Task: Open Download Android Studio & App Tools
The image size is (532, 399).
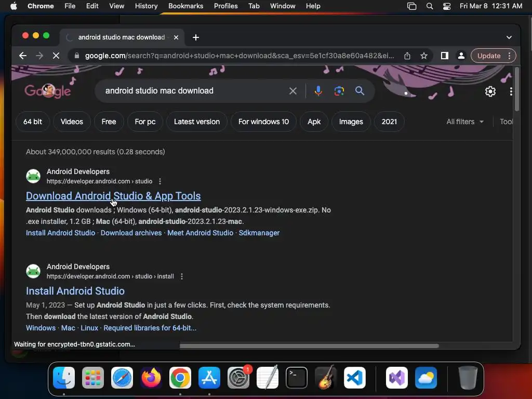Action: pos(113,196)
